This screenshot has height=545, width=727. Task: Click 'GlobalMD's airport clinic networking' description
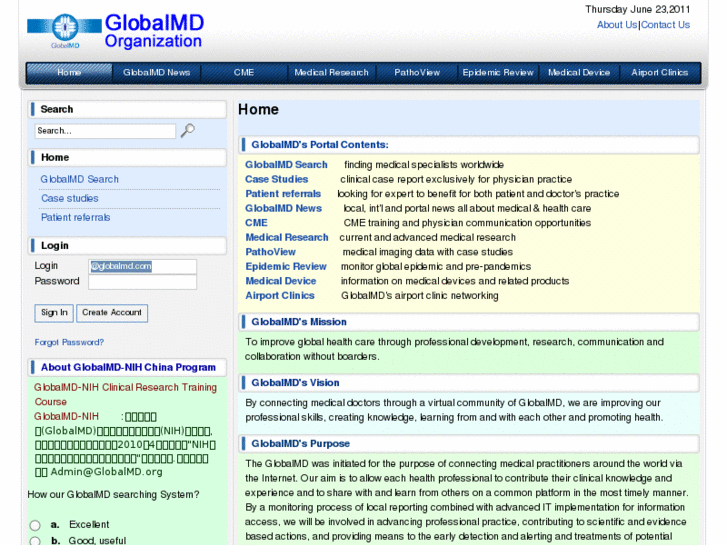pyautogui.click(x=420, y=295)
